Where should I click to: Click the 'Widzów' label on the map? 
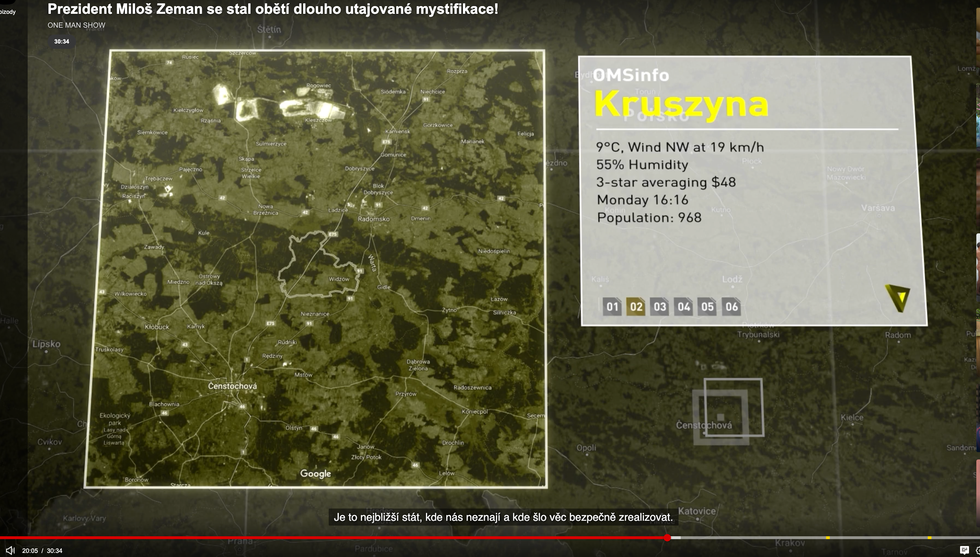coord(339,279)
